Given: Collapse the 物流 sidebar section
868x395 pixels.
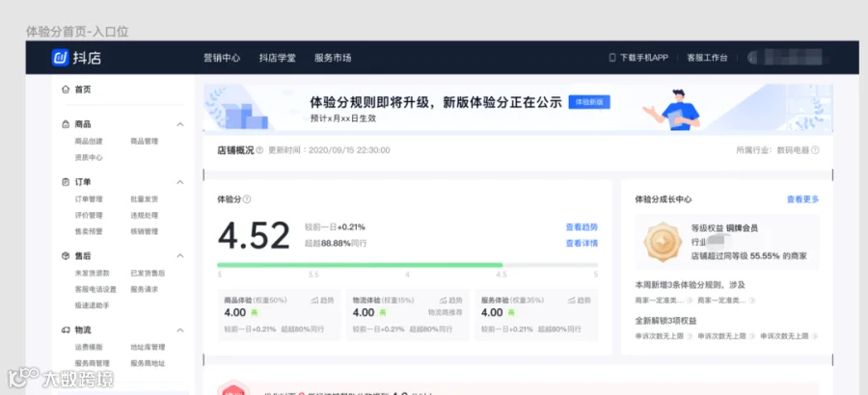Looking at the screenshot, I should (x=180, y=330).
